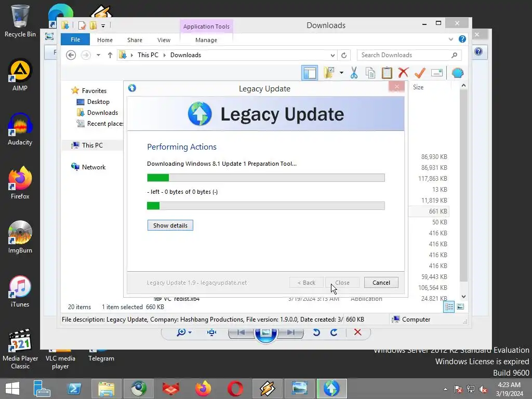Toggle the preview pane layout icon

point(310,73)
